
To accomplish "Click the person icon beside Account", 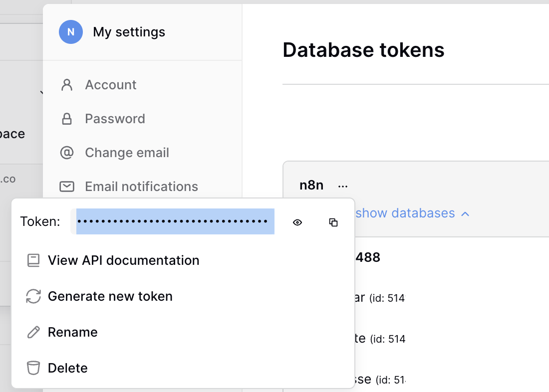I will pos(67,85).
